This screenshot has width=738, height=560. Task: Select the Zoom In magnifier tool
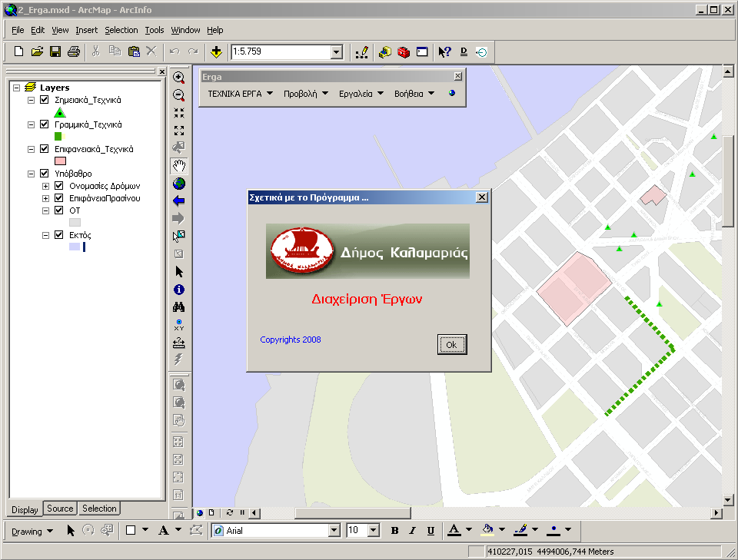179,77
